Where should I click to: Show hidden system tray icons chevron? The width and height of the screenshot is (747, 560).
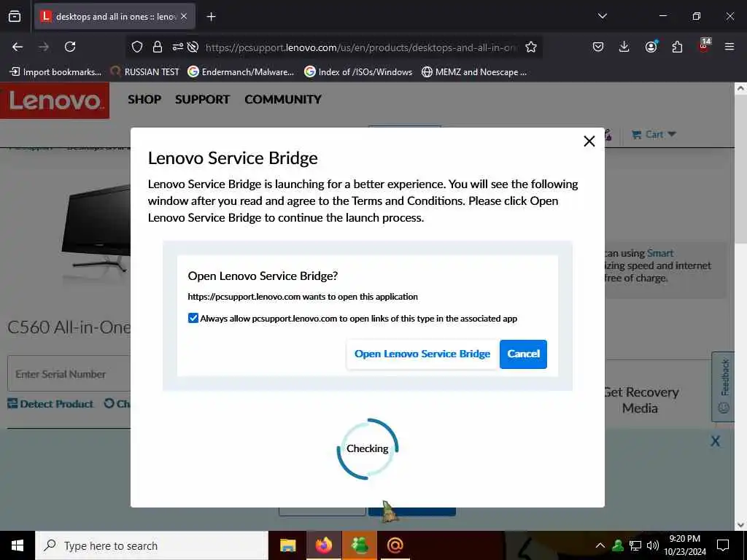pos(600,545)
